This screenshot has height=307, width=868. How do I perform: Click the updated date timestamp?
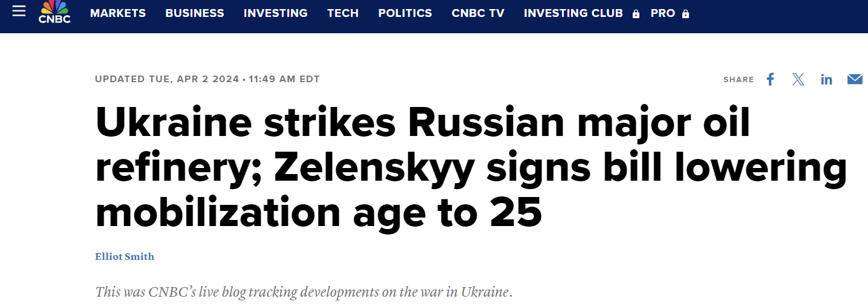207,79
